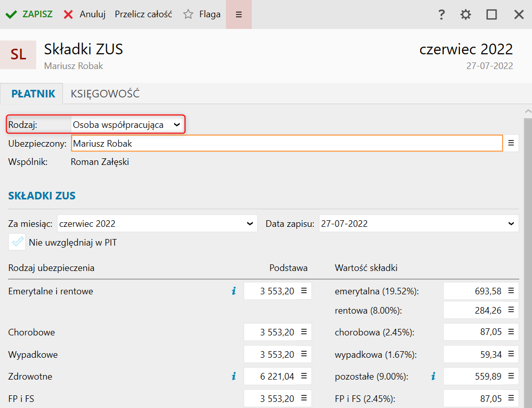The image size is (532, 408).
Task: Open settings via the gear icon
Action: click(465, 15)
